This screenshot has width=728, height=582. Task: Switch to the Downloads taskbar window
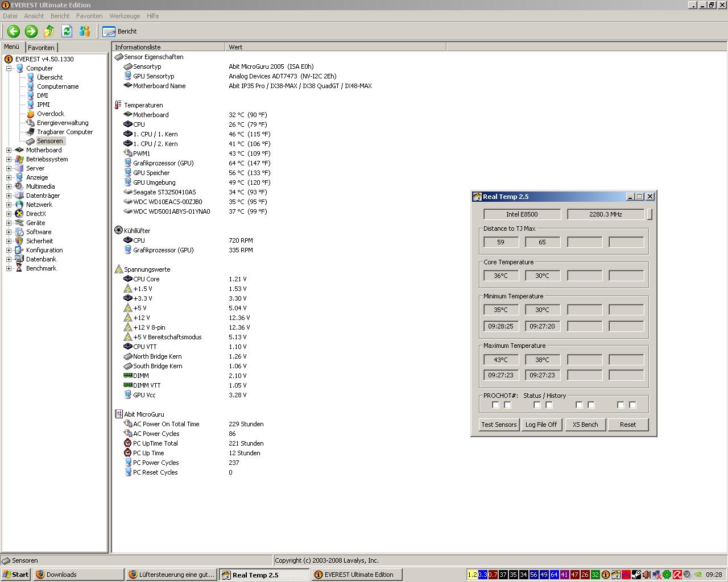pyautogui.click(x=78, y=575)
